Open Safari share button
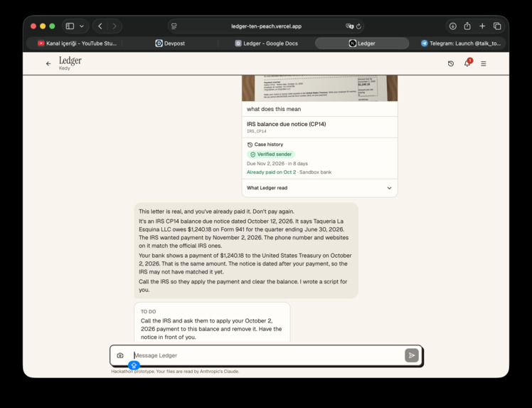The image size is (532, 408). pos(467,26)
